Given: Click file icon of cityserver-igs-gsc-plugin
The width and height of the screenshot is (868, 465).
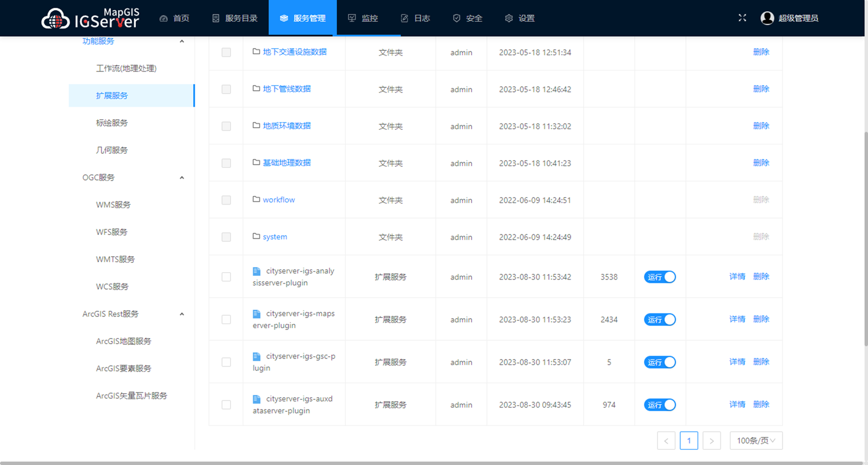Looking at the screenshot, I should click(257, 356).
